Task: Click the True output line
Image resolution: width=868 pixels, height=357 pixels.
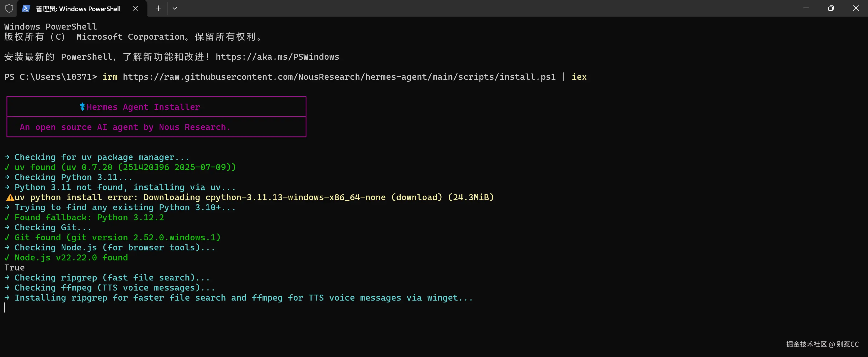Action: coord(14,268)
